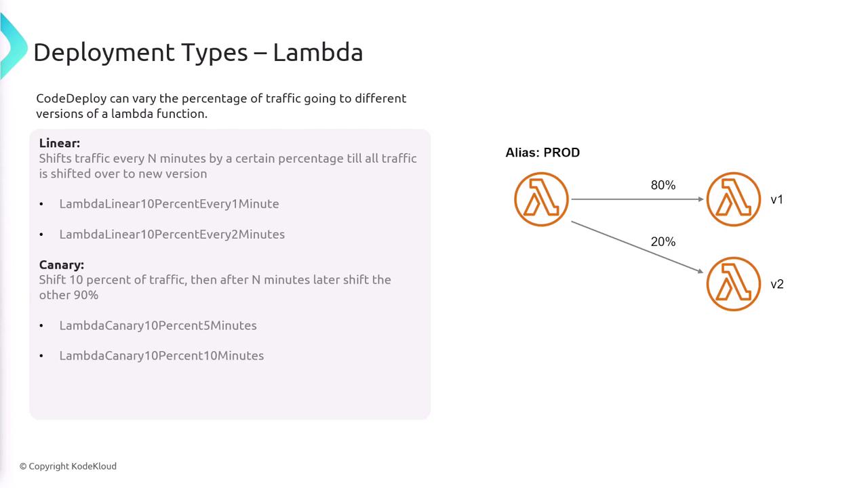The image size is (868, 488).
Task: Select the LambdaLinear10PercentEvery2Minutes item
Action: 172,235
